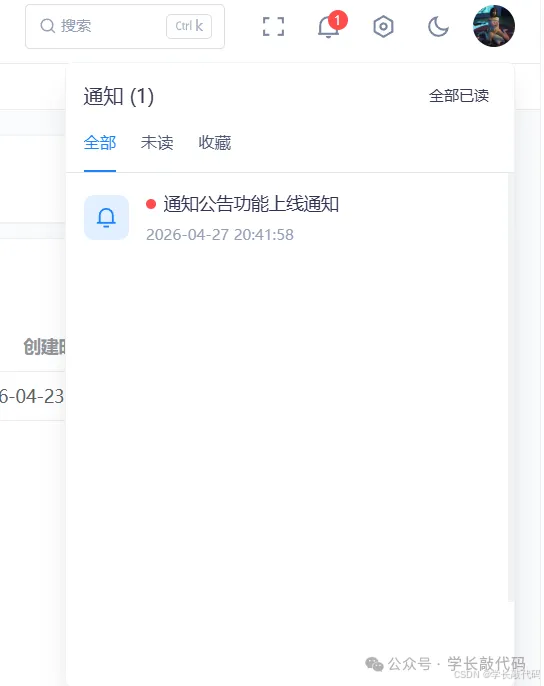Switch to the 全部 tab
Viewport: 544px width, 686px height.
pos(100,143)
